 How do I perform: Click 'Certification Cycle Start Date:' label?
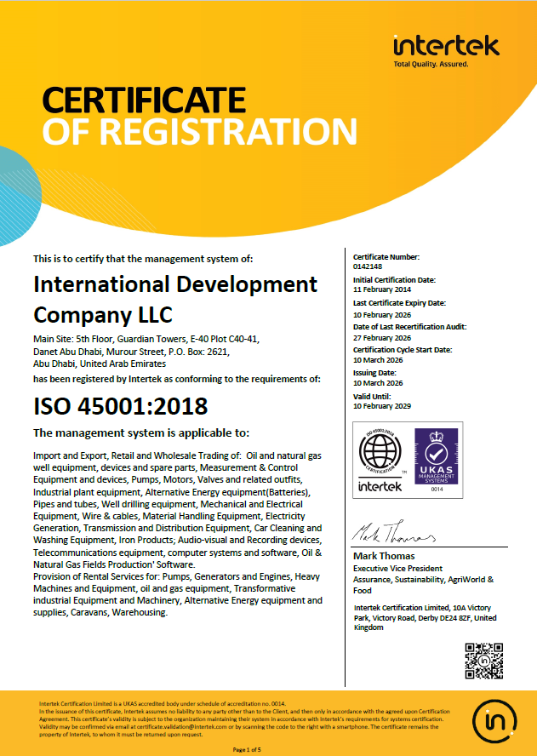click(x=403, y=350)
